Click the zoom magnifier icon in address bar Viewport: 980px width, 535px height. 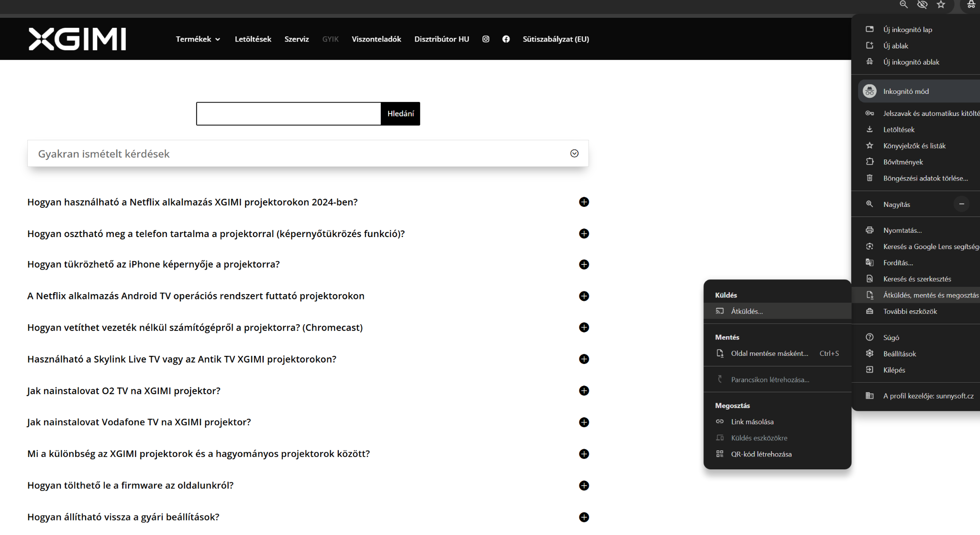click(903, 4)
